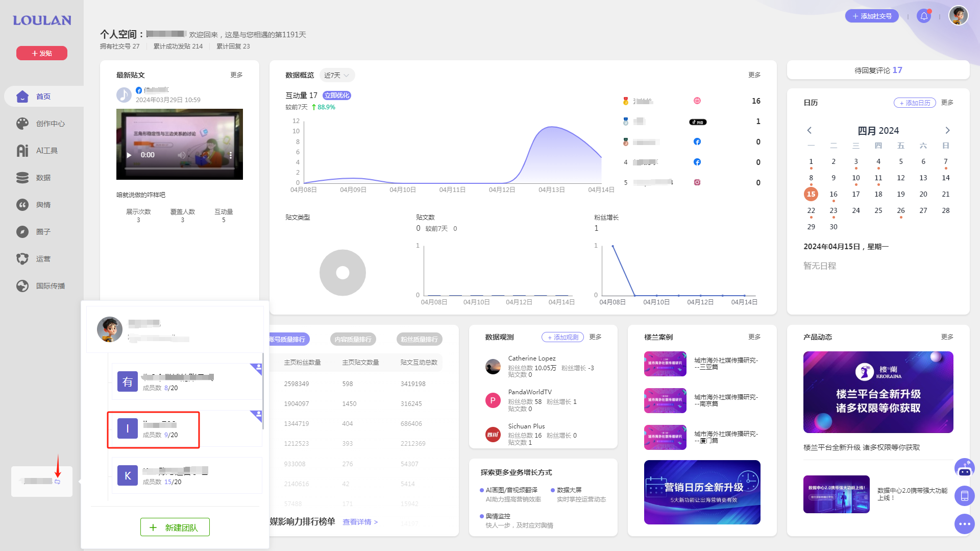This screenshot has height=551, width=980.
Task: Go to previous month in calendar
Action: (x=810, y=130)
